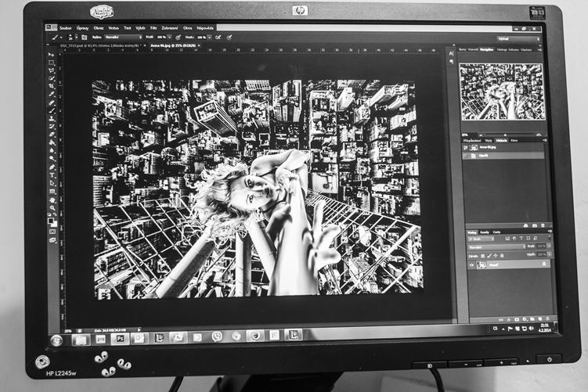This screenshot has height=392, width=588.
Task: Toggle lock position in Layers panel
Action: [496, 256]
